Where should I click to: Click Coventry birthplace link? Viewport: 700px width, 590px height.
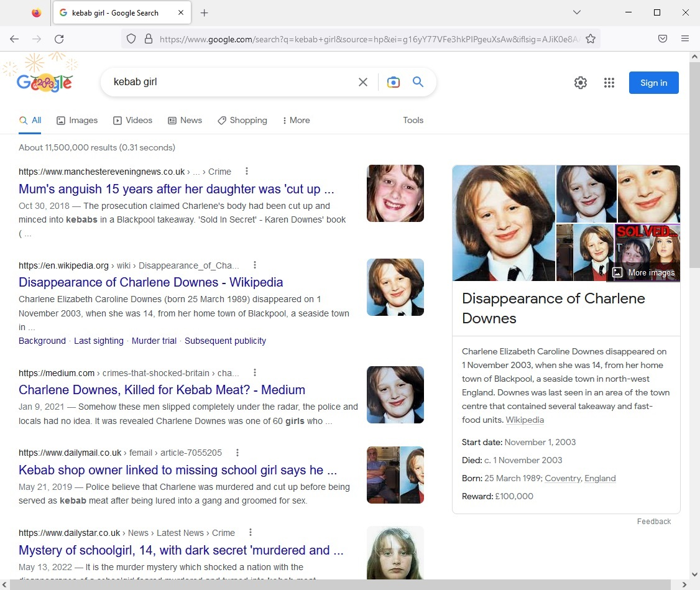click(x=563, y=479)
